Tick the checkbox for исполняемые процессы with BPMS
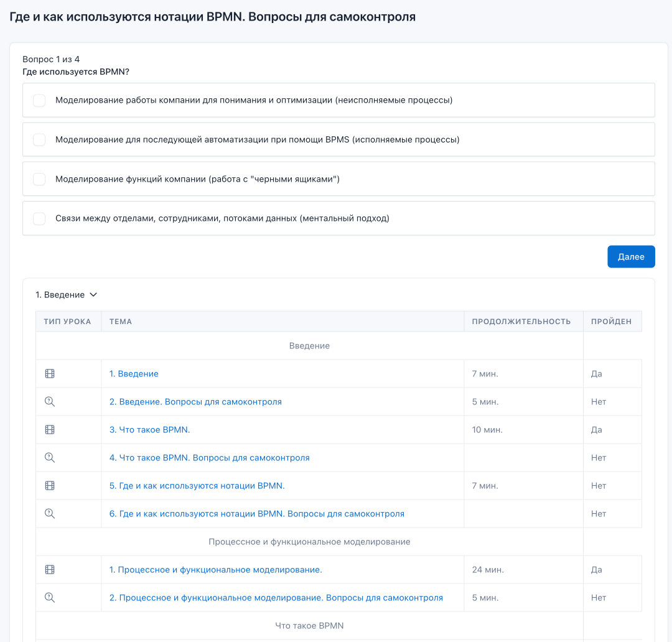 (x=39, y=139)
